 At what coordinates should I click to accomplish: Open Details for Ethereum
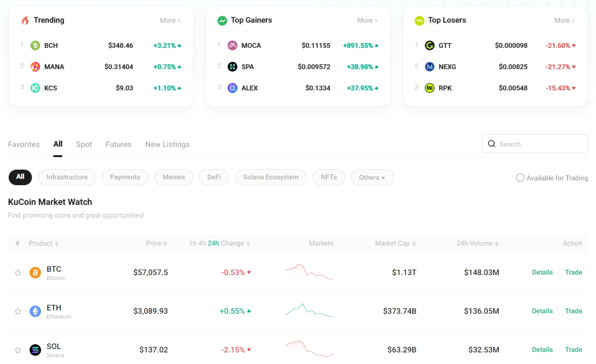click(x=542, y=311)
